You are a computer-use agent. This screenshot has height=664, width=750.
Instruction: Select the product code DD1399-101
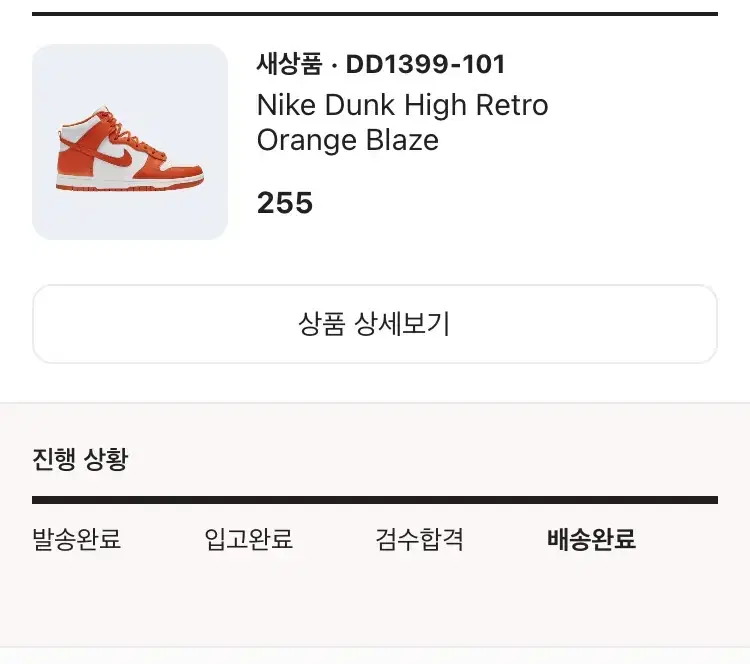pyautogui.click(x=425, y=64)
